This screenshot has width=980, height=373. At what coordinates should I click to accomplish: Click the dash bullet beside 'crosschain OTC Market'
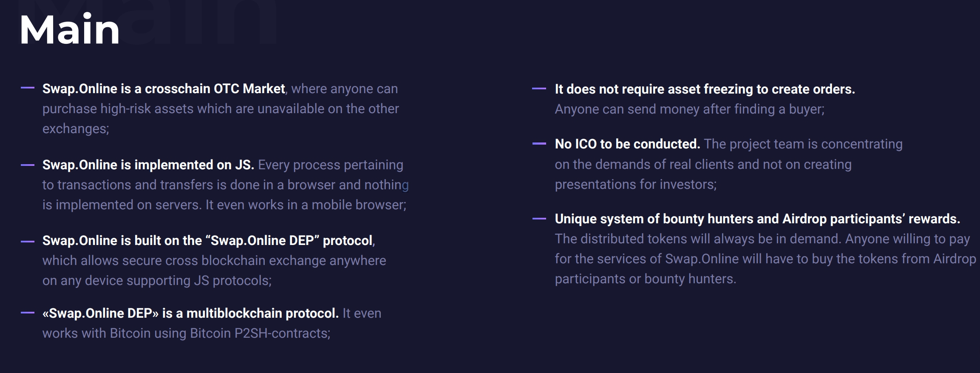(x=28, y=88)
